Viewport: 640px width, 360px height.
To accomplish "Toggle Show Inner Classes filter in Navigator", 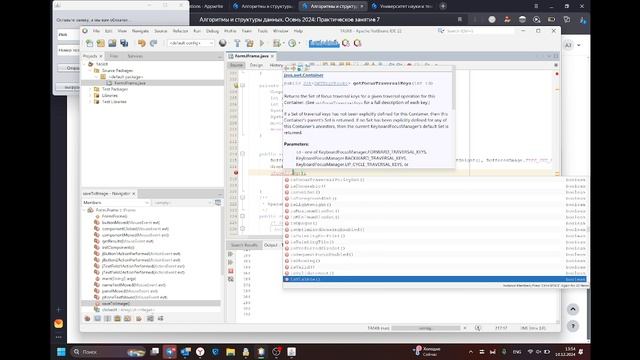I will point(128,318).
